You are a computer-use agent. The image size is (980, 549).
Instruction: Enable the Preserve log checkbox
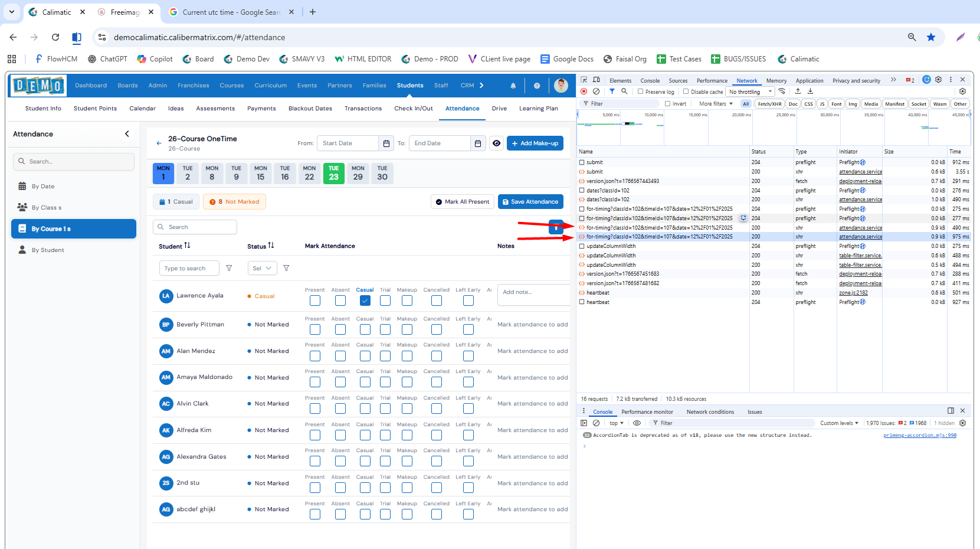coord(641,91)
